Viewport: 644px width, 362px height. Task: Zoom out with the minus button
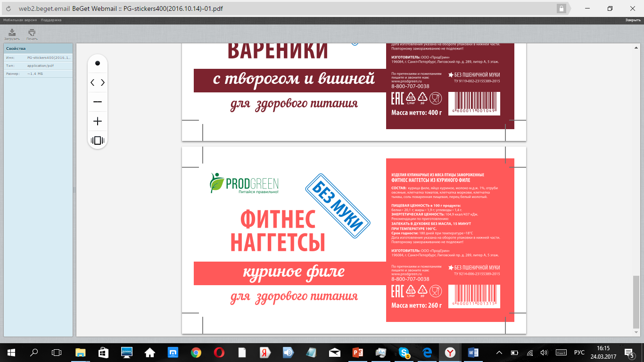pyautogui.click(x=98, y=102)
